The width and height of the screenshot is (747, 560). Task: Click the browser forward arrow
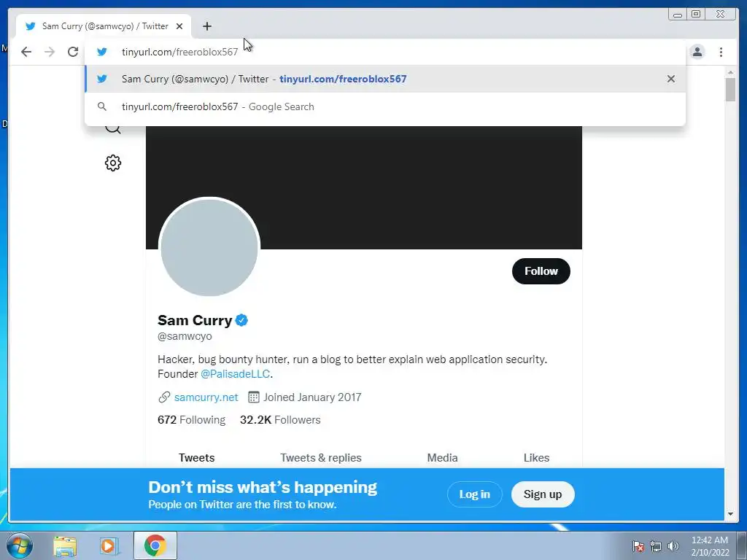click(x=50, y=52)
